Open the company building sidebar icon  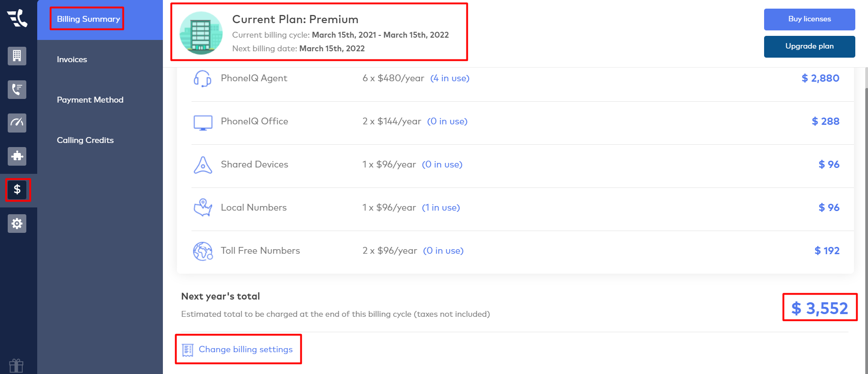coord(17,56)
